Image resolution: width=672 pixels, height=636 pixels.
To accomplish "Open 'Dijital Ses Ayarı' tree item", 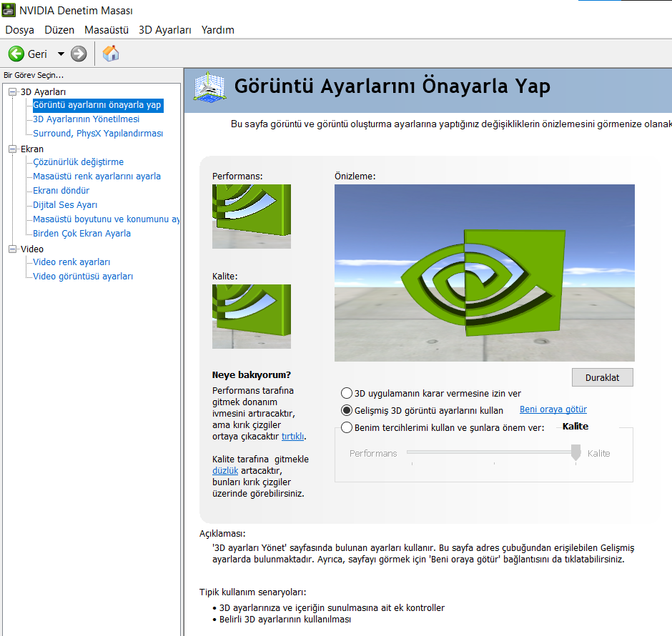I will click(65, 204).
